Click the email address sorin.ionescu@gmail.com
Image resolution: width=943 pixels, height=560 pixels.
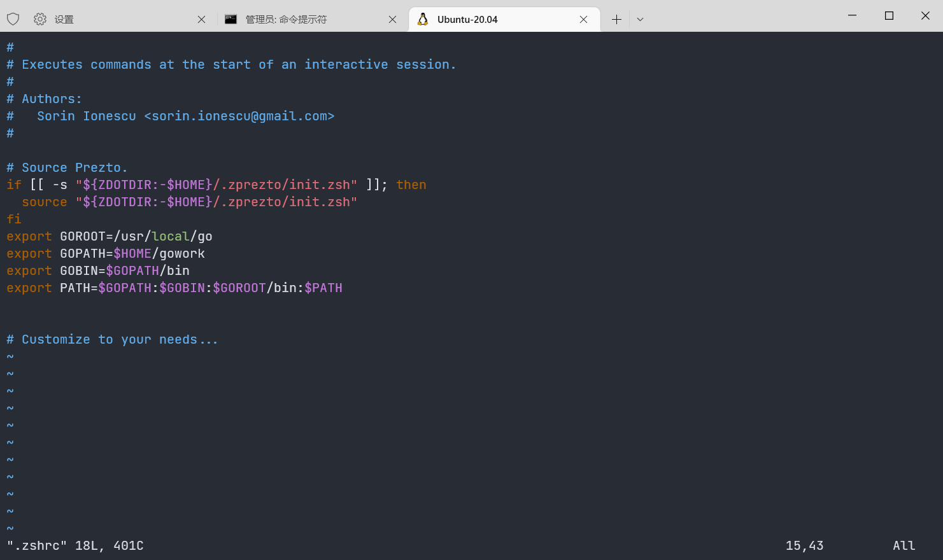click(240, 116)
